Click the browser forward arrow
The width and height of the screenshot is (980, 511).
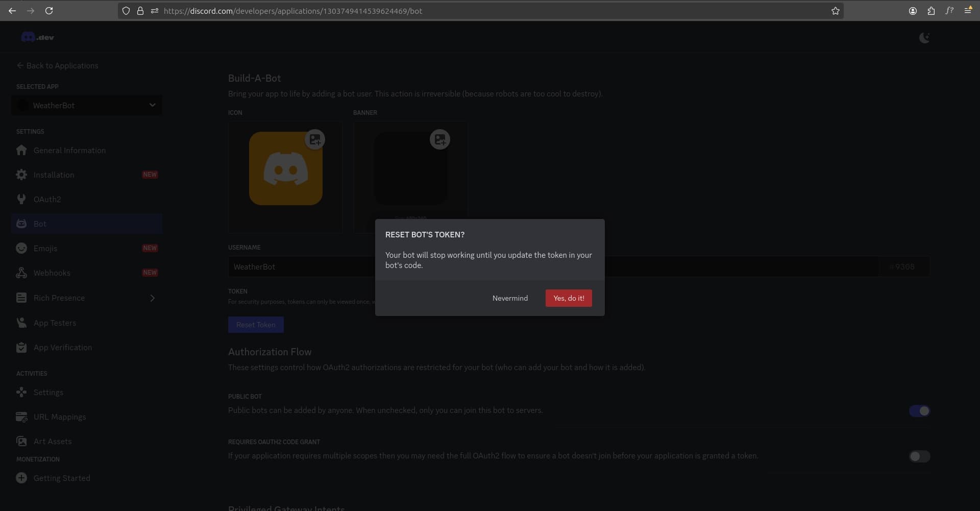pos(31,11)
